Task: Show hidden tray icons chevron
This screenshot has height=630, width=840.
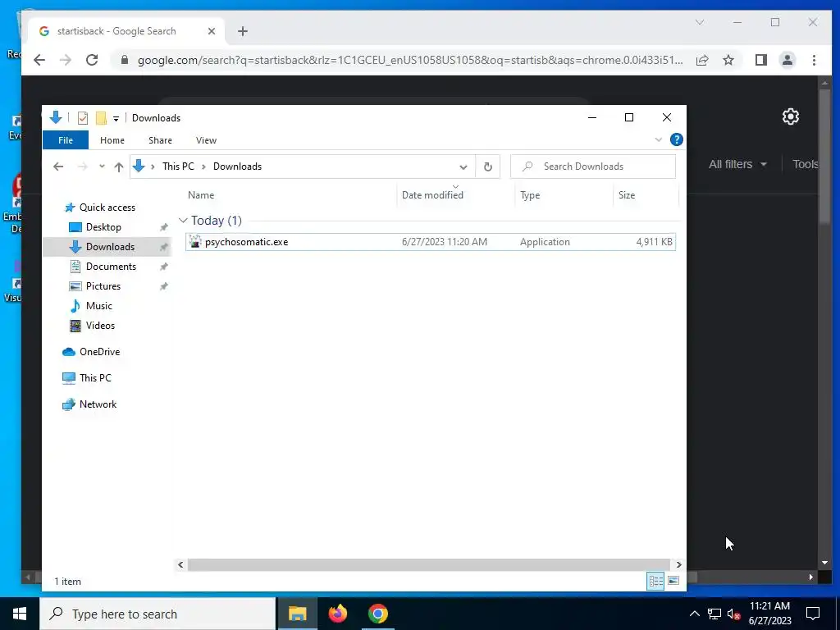Action: (694, 614)
